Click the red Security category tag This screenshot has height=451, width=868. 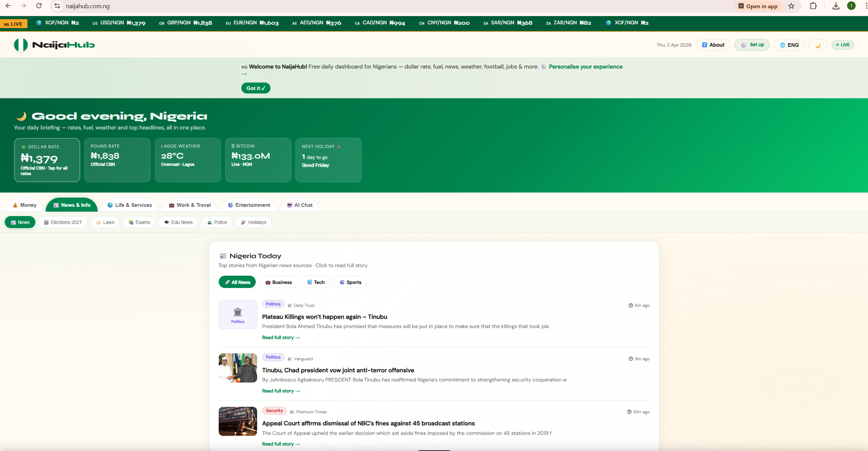point(274,411)
